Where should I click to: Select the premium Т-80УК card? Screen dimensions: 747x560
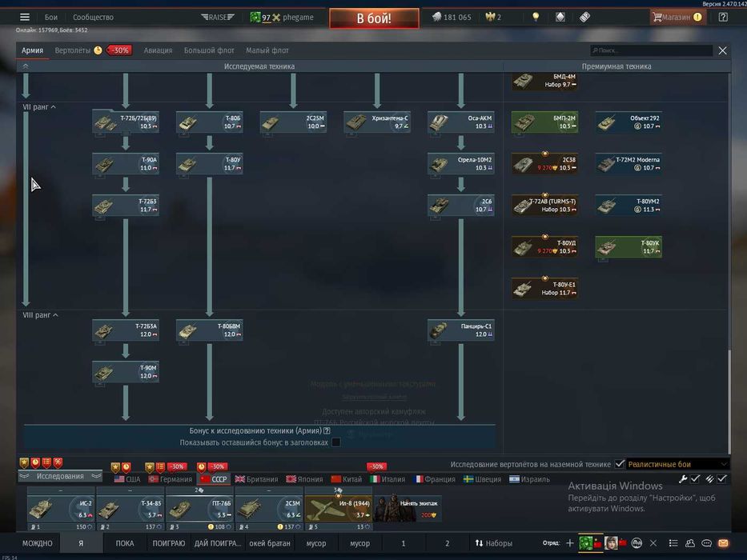pyautogui.click(x=629, y=247)
